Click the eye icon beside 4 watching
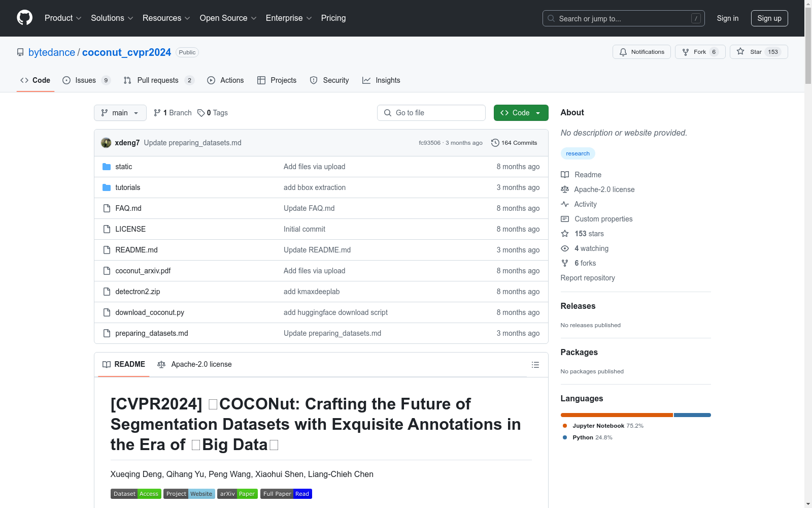 click(x=565, y=248)
